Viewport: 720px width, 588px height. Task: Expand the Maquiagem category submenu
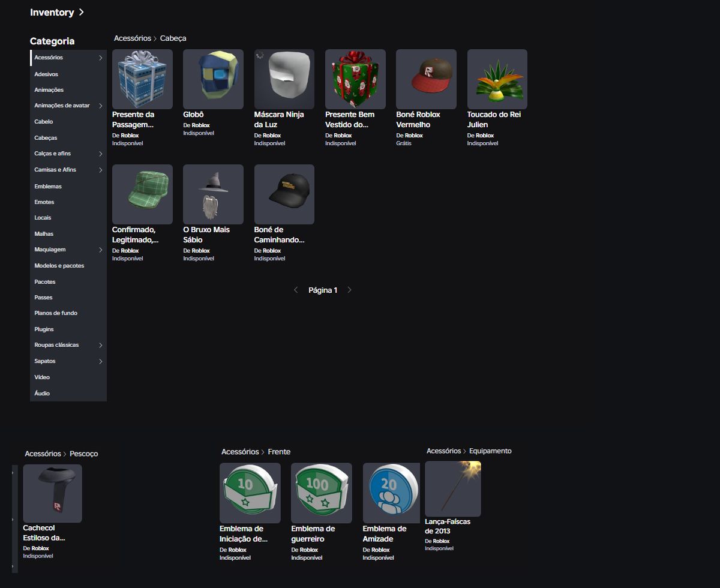[x=100, y=250]
